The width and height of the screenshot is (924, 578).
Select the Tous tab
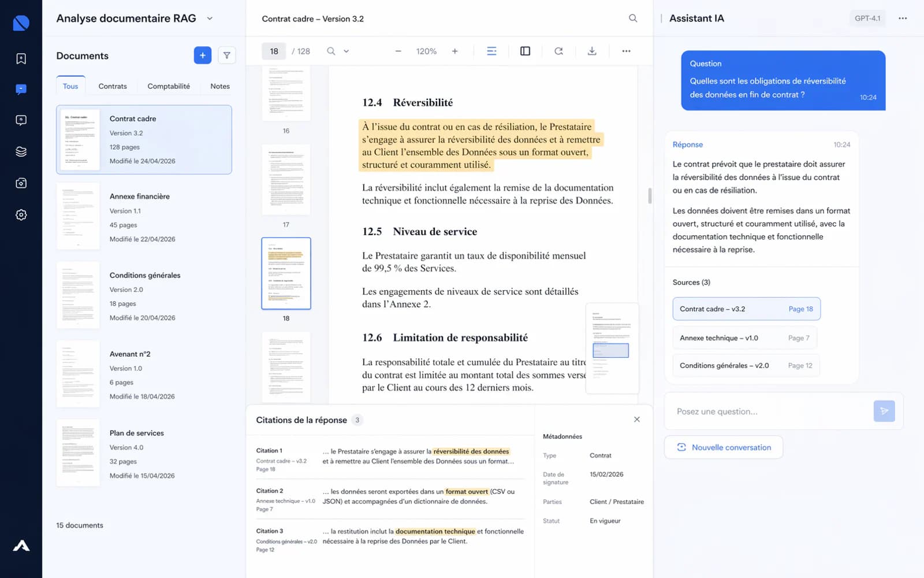pos(70,86)
